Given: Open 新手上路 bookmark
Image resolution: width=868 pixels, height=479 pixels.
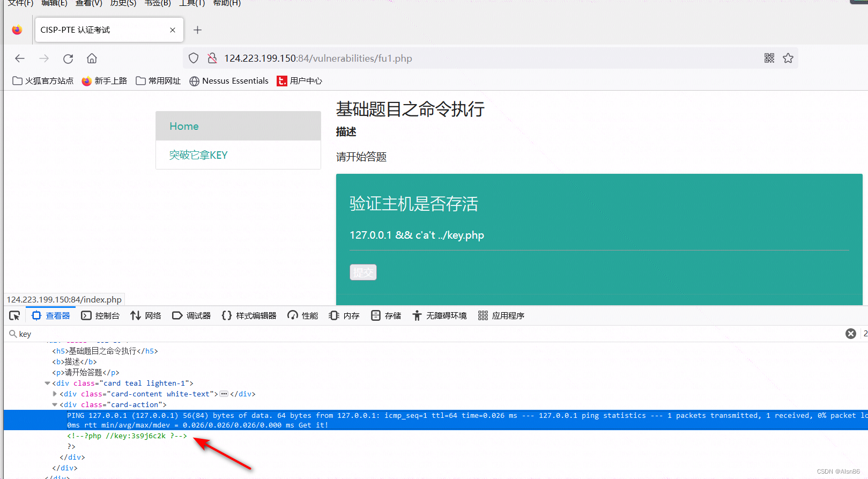Looking at the screenshot, I should click(104, 81).
